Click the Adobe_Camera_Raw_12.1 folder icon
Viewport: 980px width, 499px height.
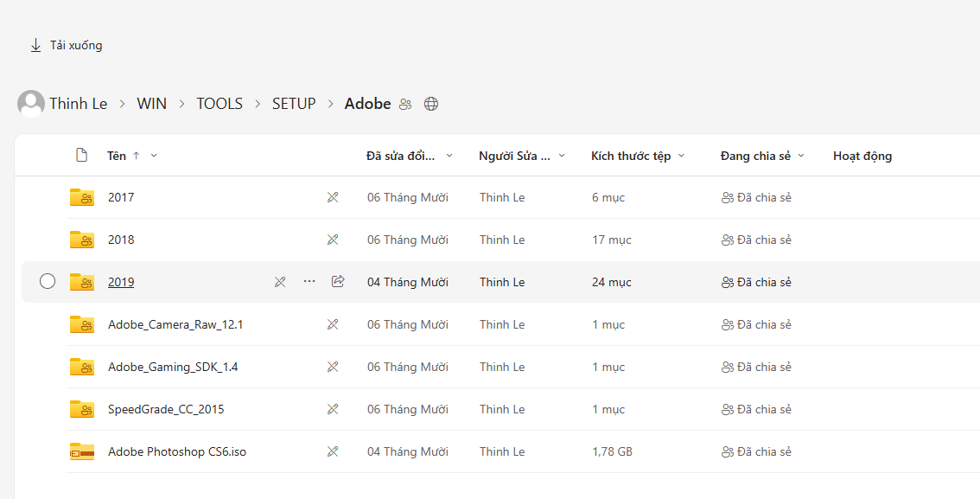[x=82, y=324]
